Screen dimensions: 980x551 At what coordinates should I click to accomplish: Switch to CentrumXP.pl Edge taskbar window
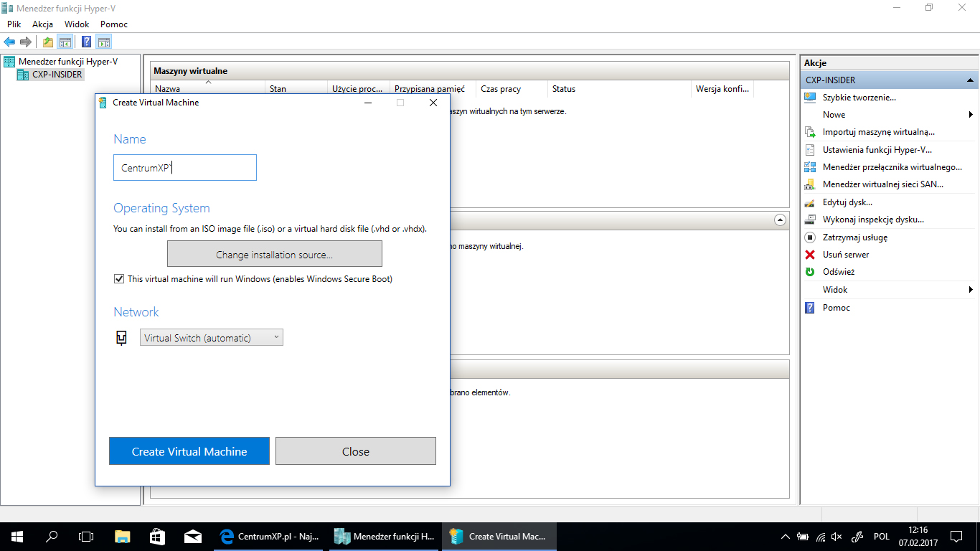269,536
